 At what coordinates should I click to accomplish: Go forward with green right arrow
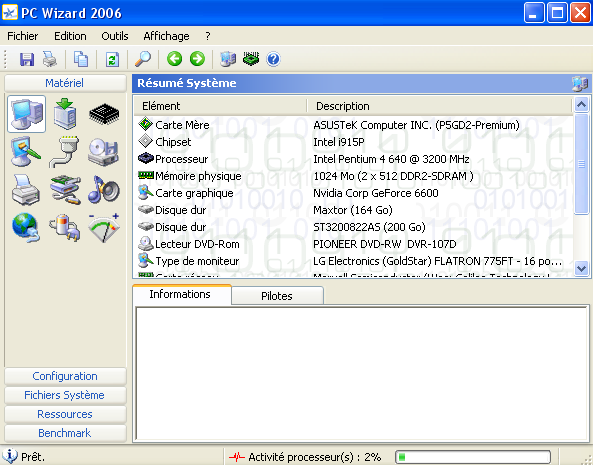click(197, 59)
